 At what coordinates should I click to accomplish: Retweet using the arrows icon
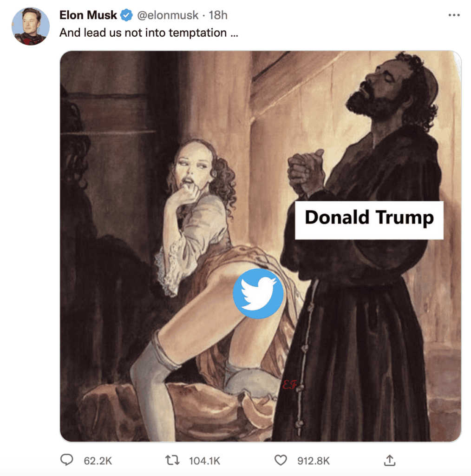pyautogui.click(x=173, y=460)
